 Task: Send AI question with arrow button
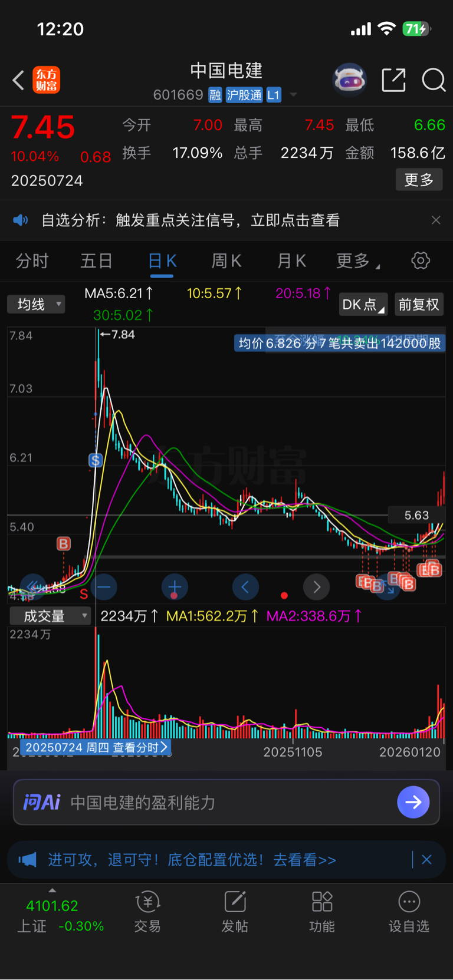coord(413,802)
